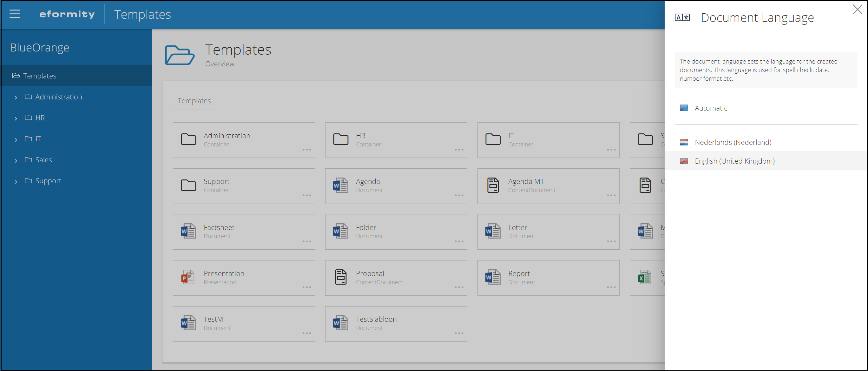
Task: Click the Administration container folder icon
Action: (x=188, y=139)
